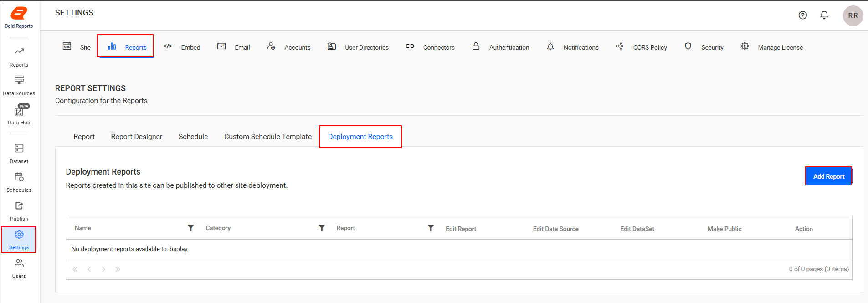Click the Edit Data Source column header
This screenshot has width=868, height=303.
point(556,229)
